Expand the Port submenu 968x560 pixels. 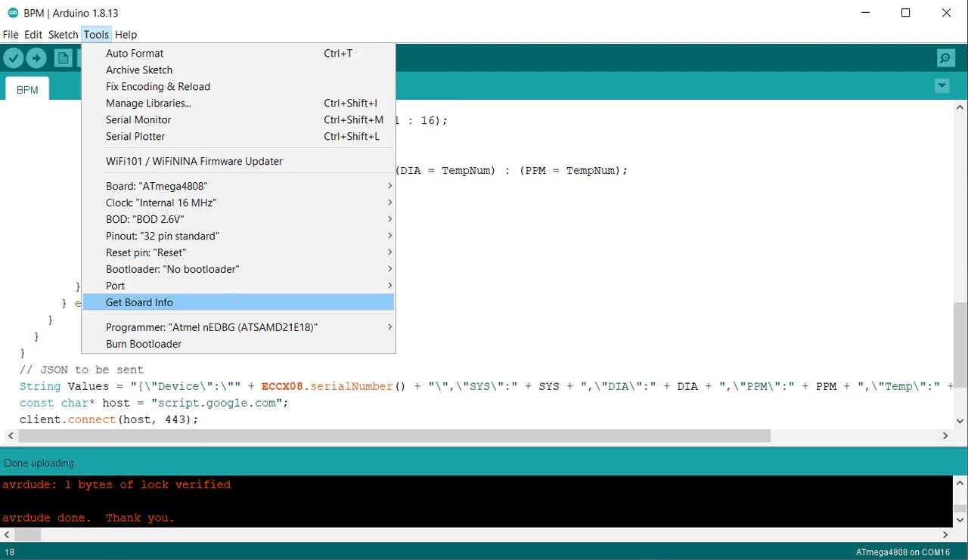click(238, 286)
